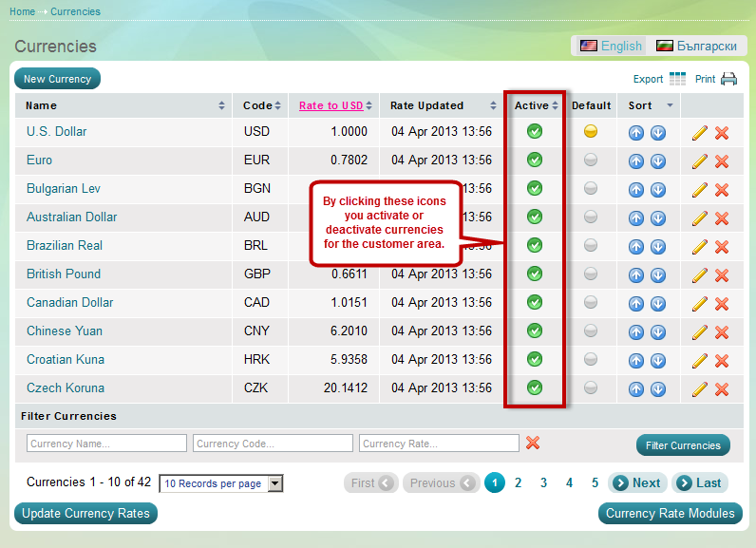Viewport: 756px width, 548px height.
Task: Deactivate the U.S. Dollar active checkmark
Action: [x=535, y=132]
